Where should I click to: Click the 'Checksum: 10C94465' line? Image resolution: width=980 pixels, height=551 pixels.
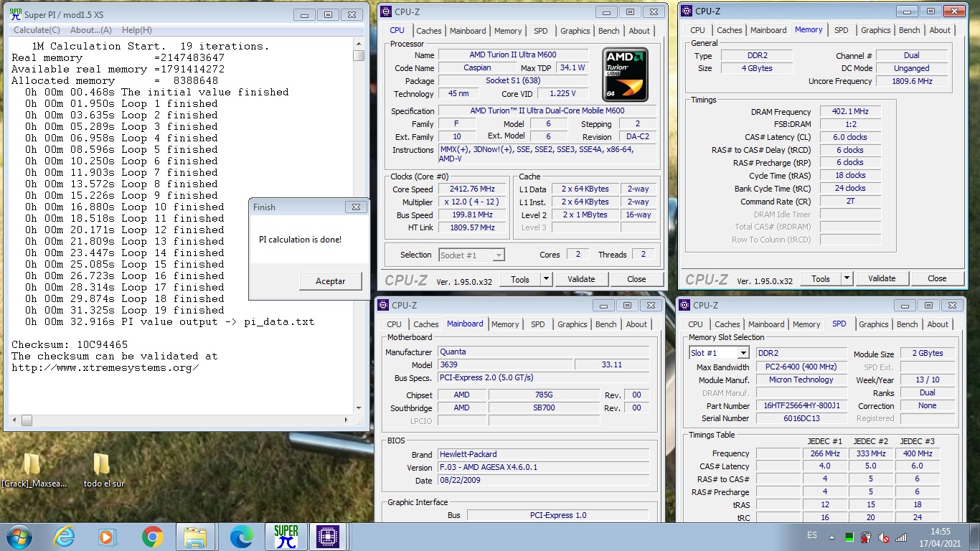[x=70, y=345]
